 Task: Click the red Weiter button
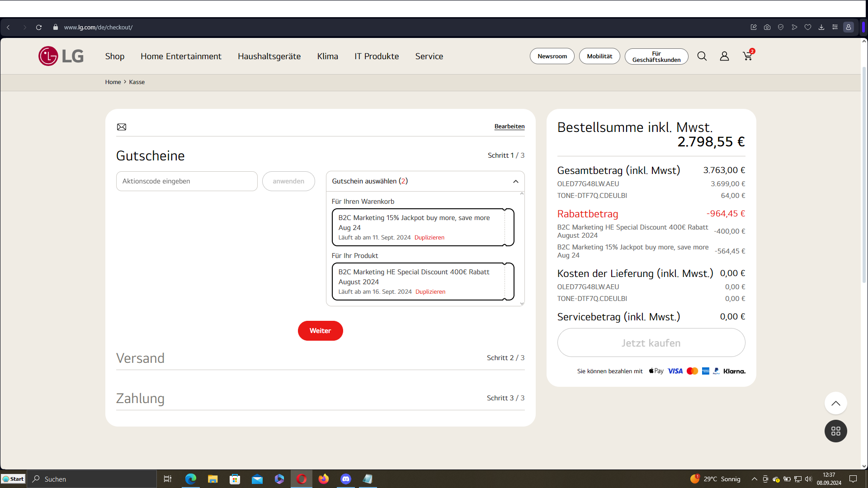320,331
